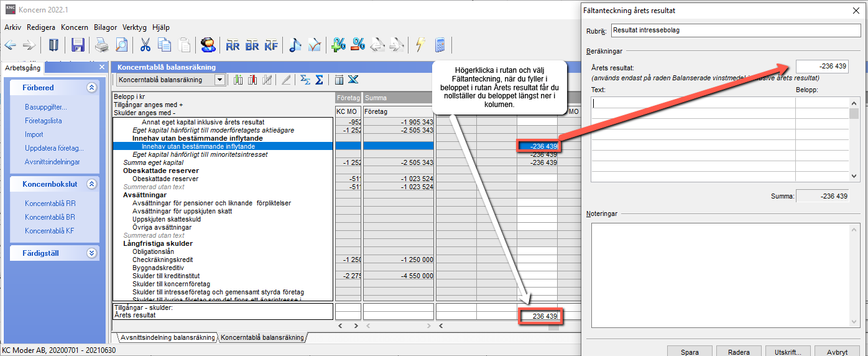The image size is (868, 356).
Task: Click the Radera button
Action: [739, 352]
